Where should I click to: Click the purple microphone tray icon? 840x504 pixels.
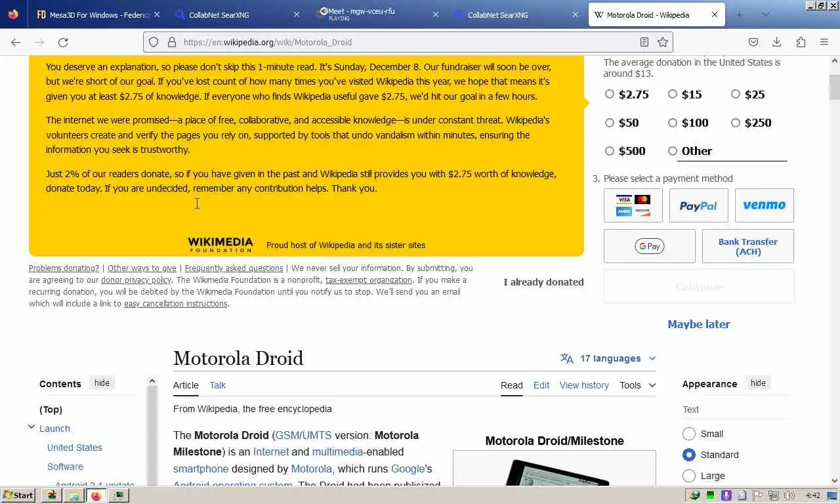(726, 495)
